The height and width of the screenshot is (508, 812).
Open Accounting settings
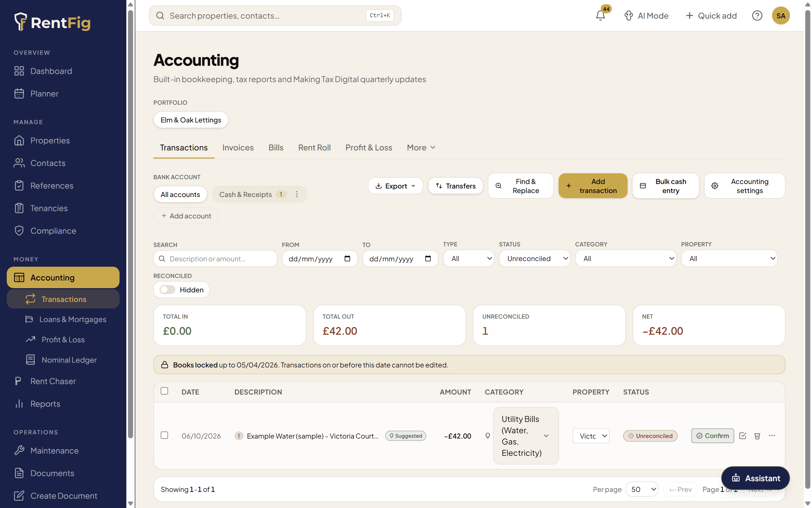(x=744, y=186)
